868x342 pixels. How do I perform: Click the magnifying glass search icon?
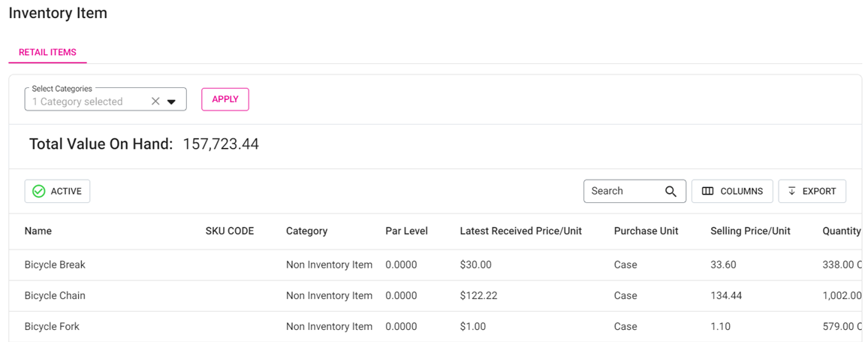[x=671, y=192]
